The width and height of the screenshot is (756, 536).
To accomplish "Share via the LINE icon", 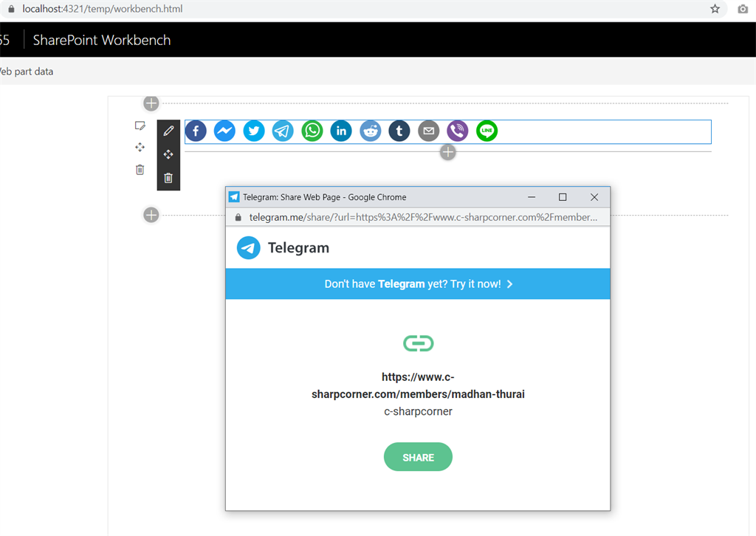I will [x=487, y=131].
